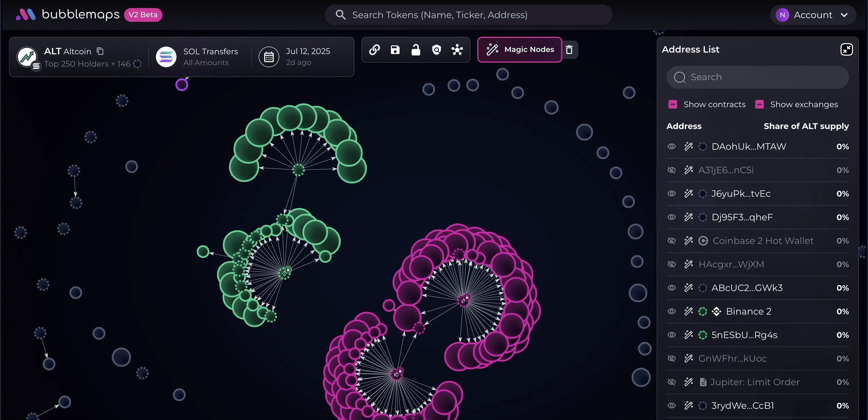868x420 pixels.
Task: Hide 3rydWe...CcB1 using its eye icon
Action: point(672,406)
